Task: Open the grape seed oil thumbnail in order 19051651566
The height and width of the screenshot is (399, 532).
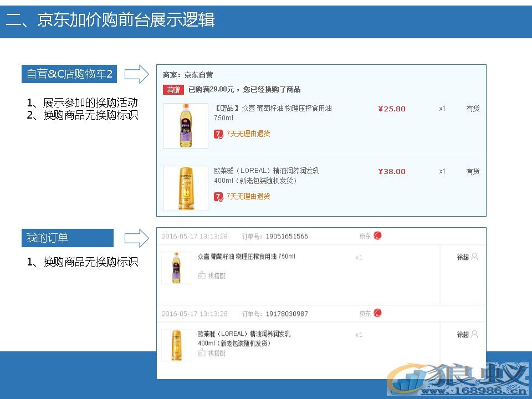Action: (176, 268)
